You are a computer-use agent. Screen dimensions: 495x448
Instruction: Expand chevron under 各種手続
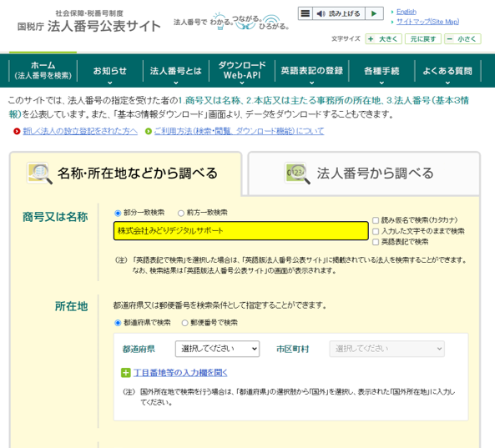tap(381, 83)
